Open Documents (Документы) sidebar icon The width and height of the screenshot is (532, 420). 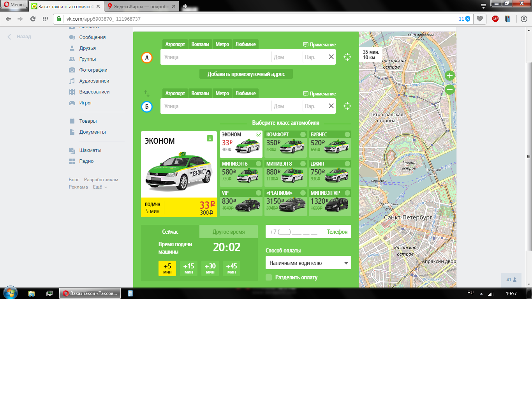coord(72,132)
